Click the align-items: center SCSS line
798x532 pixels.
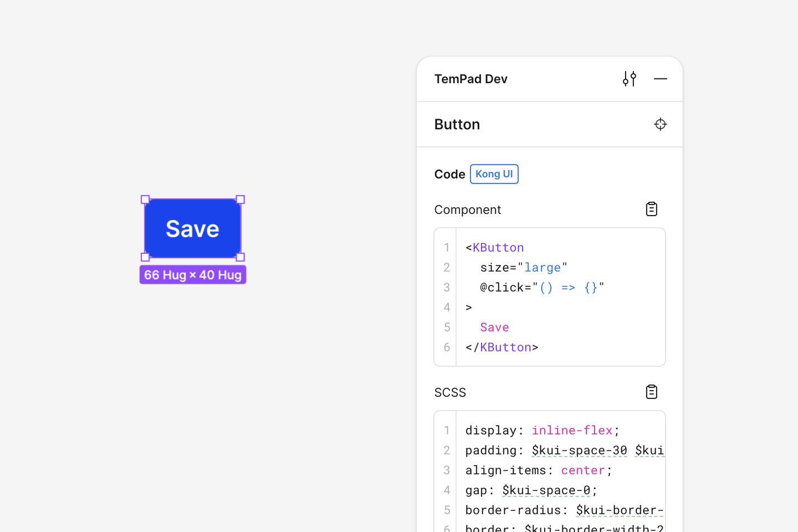click(x=539, y=470)
